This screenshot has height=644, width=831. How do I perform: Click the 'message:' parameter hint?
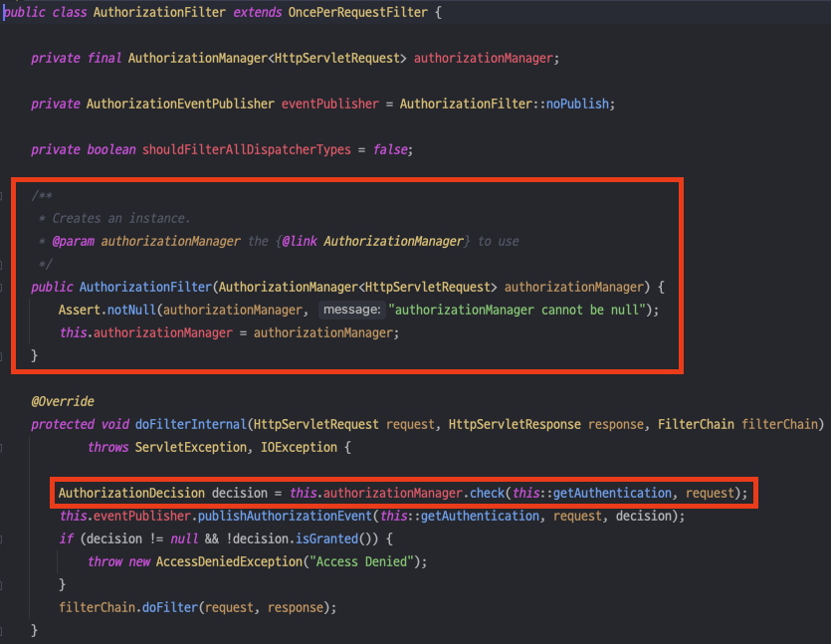(x=352, y=310)
